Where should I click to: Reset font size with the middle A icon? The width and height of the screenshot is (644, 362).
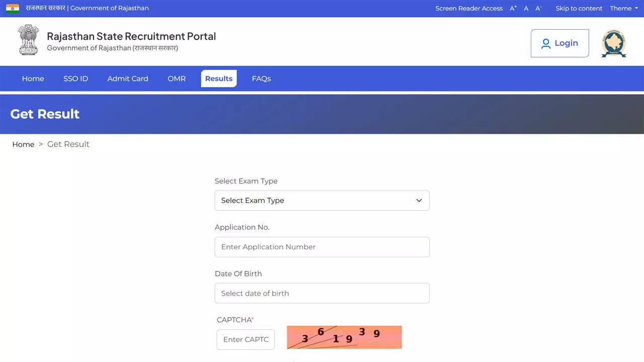pyautogui.click(x=526, y=8)
